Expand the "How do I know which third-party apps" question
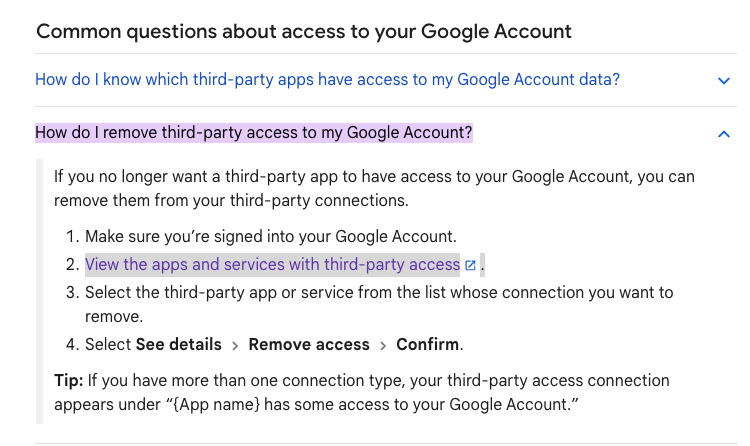 (326, 79)
